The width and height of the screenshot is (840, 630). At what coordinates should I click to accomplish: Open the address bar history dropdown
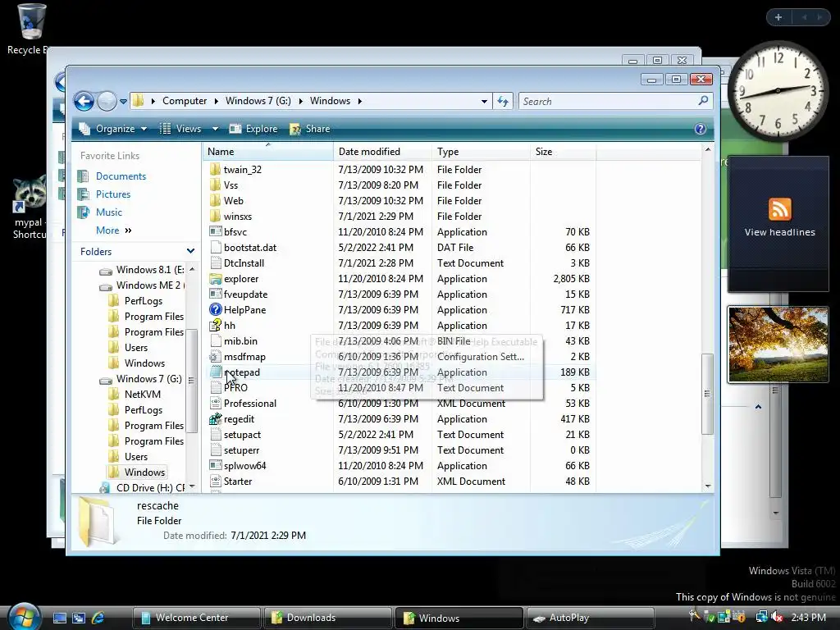pyautogui.click(x=484, y=101)
